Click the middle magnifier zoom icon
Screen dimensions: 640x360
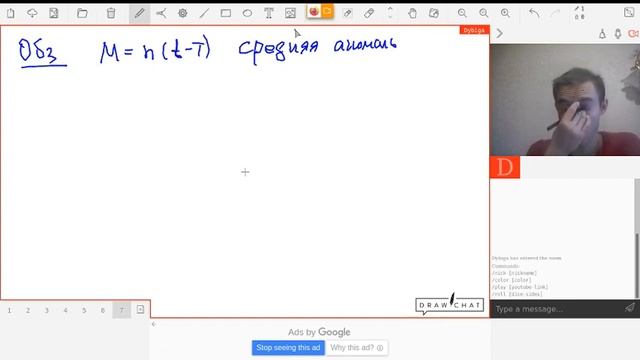coord(484,13)
